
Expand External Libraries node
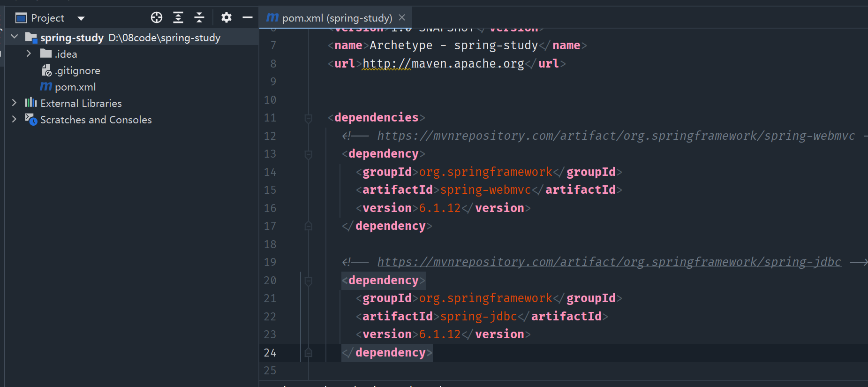[14, 103]
